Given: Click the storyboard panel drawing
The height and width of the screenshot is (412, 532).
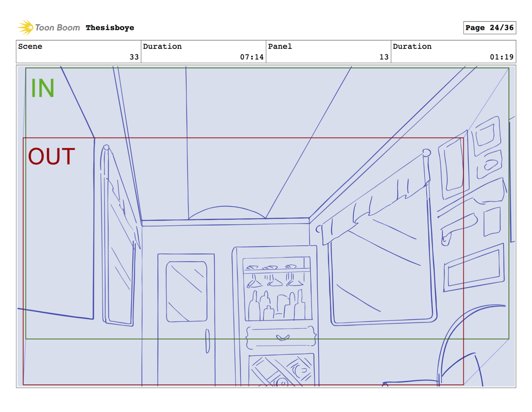Looking at the screenshot, I should coord(266,227).
